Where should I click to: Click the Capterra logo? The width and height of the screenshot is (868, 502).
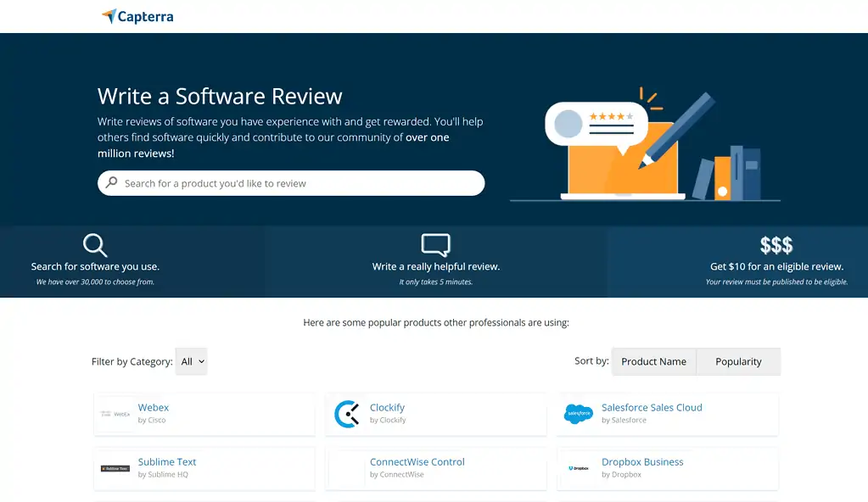point(137,16)
